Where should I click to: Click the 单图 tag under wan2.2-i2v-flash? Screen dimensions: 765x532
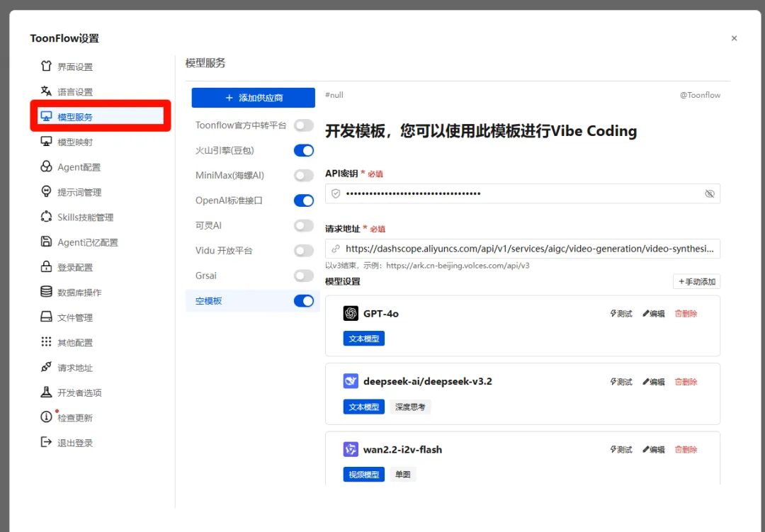tap(402, 475)
